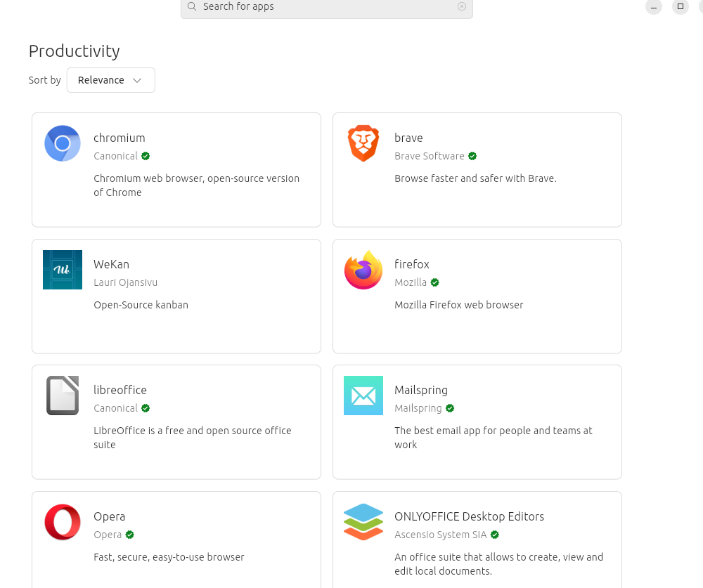Click the LibreOffice document icon
The width and height of the screenshot is (703, 588).
(x=63, y=396)
